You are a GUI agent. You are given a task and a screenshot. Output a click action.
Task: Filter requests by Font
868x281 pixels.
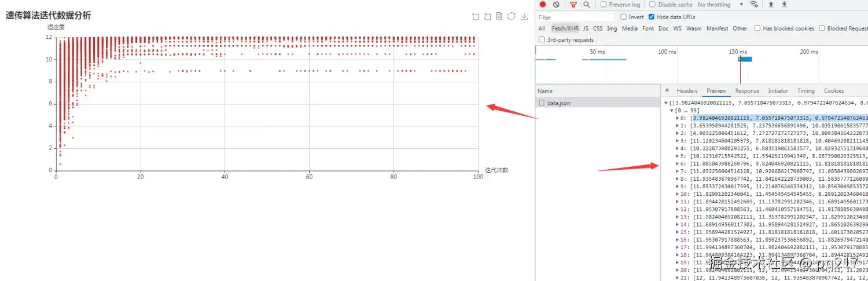coord(648,28)
